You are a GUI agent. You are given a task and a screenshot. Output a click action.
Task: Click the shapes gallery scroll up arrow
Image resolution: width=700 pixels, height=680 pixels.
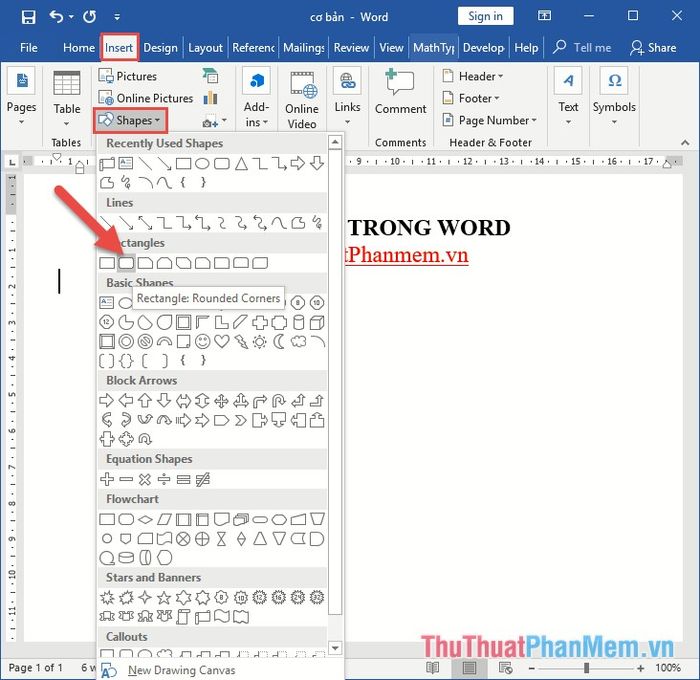(x=335, y=142)
